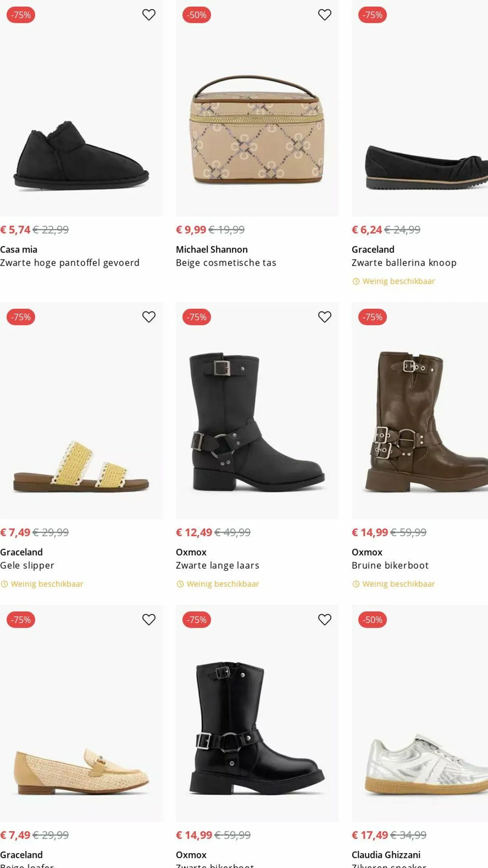Toggle wishlist heart on yellow slipper
The width and height of the screenshot is (488, 868).
[149, 317]
